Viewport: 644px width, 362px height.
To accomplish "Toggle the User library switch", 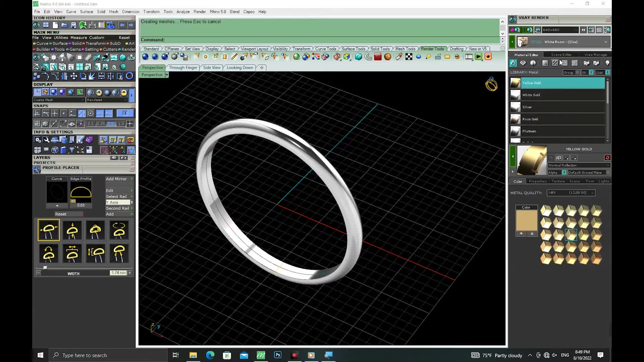I will pyautogui.click(x=607, y=72).
